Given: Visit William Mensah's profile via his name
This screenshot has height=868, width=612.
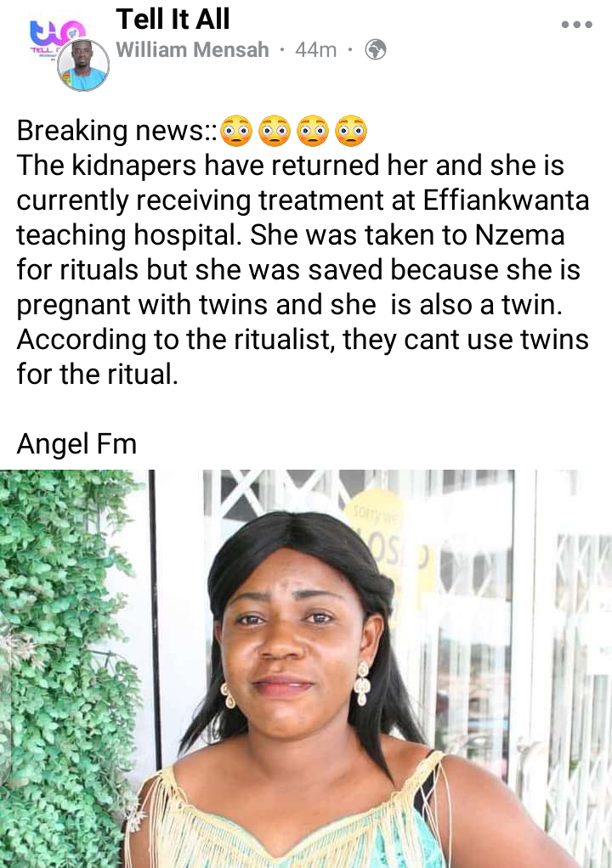Looking at the screenshot, I should pyautogui.click(x=192, y=50).
